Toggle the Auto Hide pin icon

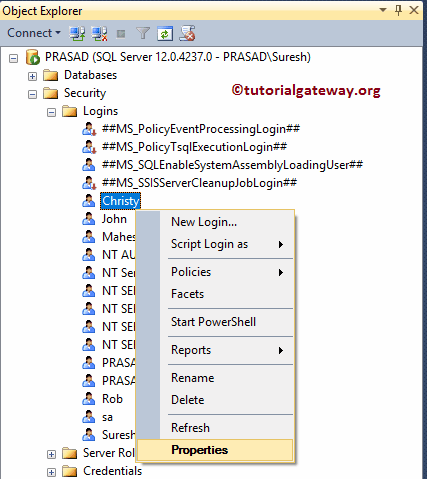(398, 10)
